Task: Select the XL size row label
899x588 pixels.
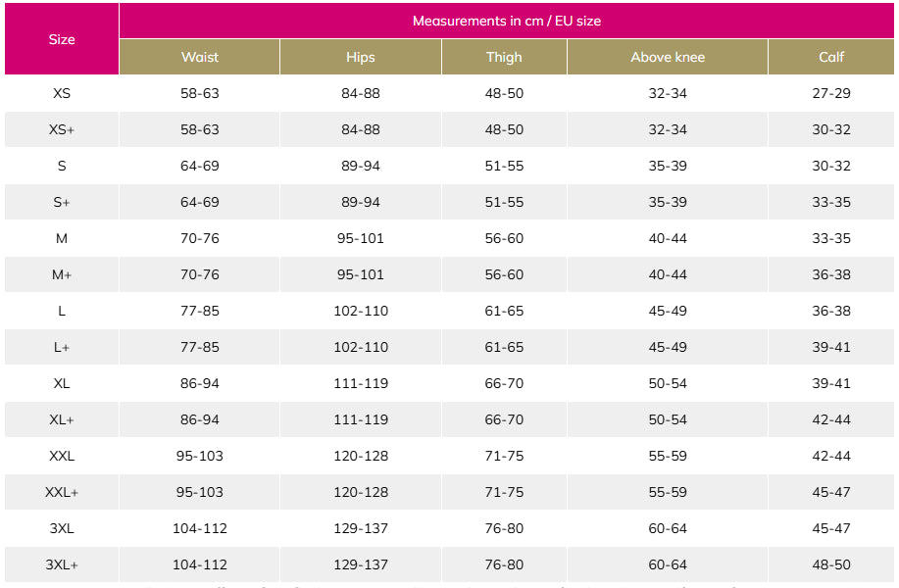Action: pyautogui.click(x=62, y=383)
